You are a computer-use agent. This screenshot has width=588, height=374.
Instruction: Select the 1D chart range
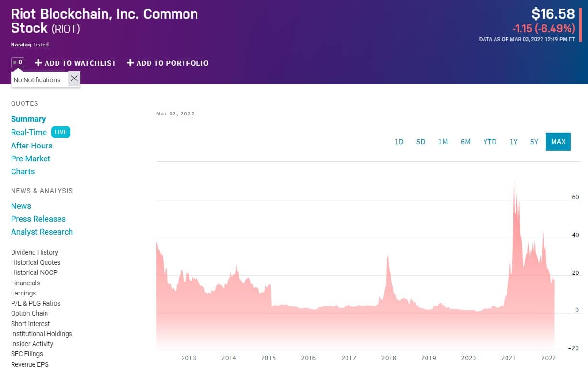(399, 142)
